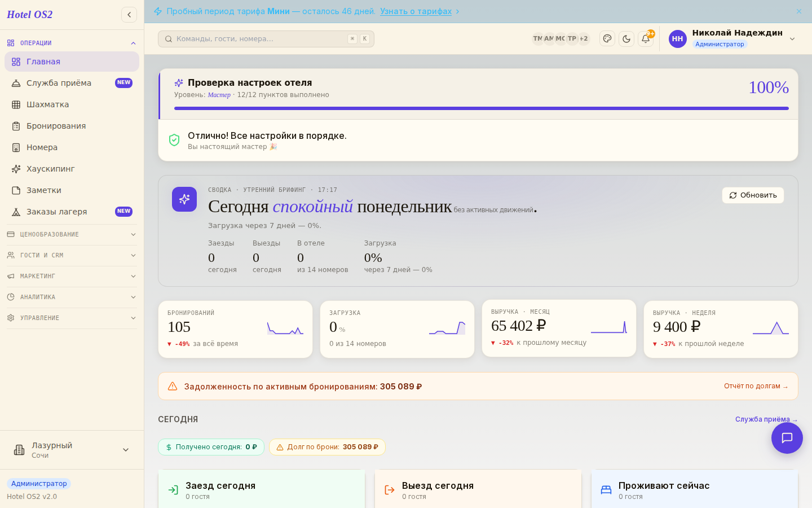Image resolution: width=812 pixels, height=508 pixels.
Task: Click the Долг по брони 305 089 ₽ chip
Action: click(327, 447)
